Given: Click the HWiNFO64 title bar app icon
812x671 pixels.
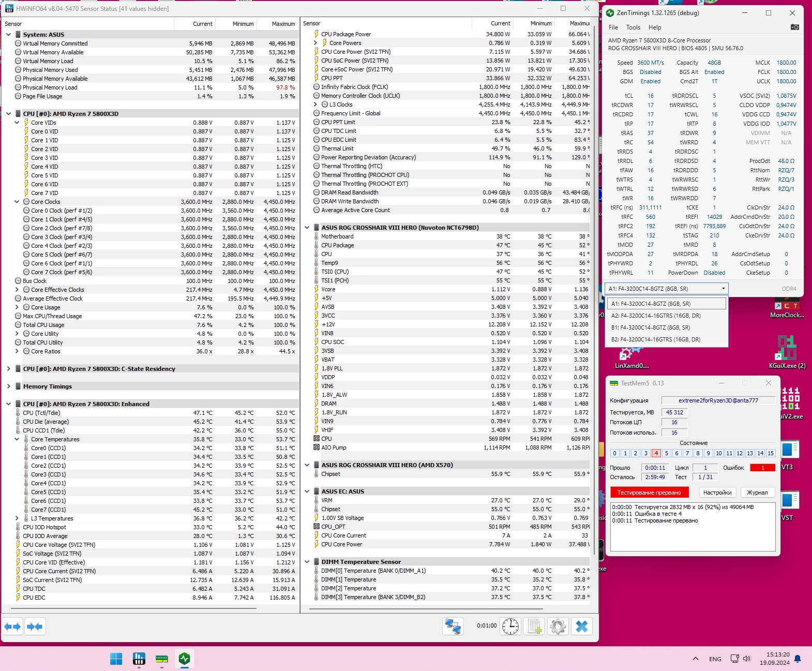Looking at the screenshot, I should click(9, 8).
